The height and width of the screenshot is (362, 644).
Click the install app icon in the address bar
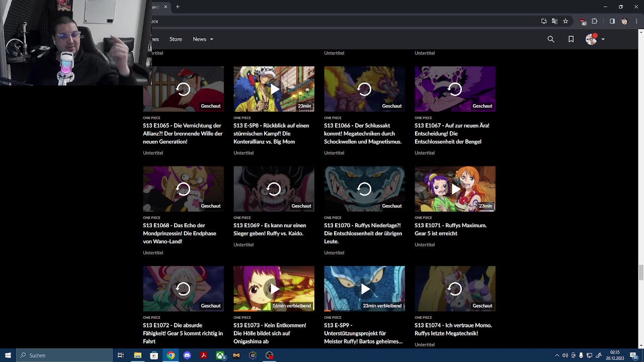pos(544,21)
